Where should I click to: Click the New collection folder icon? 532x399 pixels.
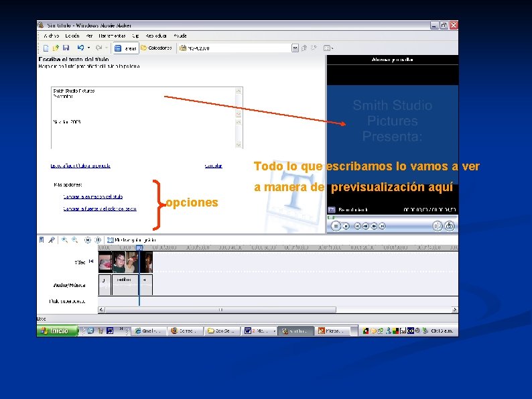(314, 48)
